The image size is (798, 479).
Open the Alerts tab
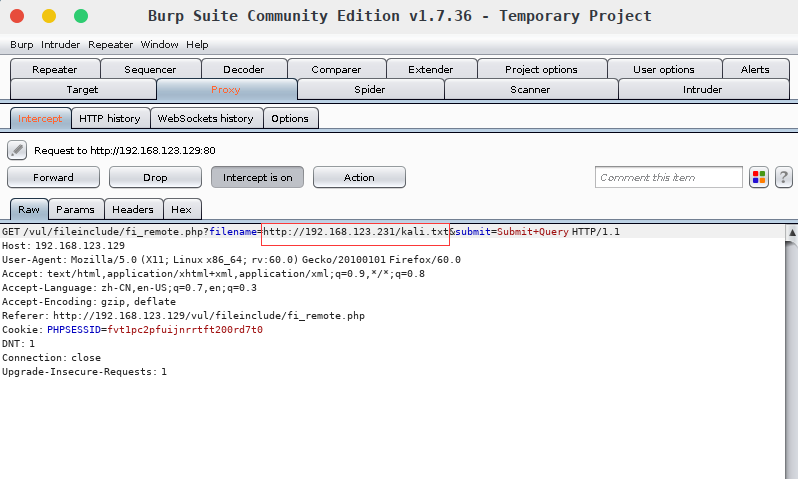coord(755,69)
